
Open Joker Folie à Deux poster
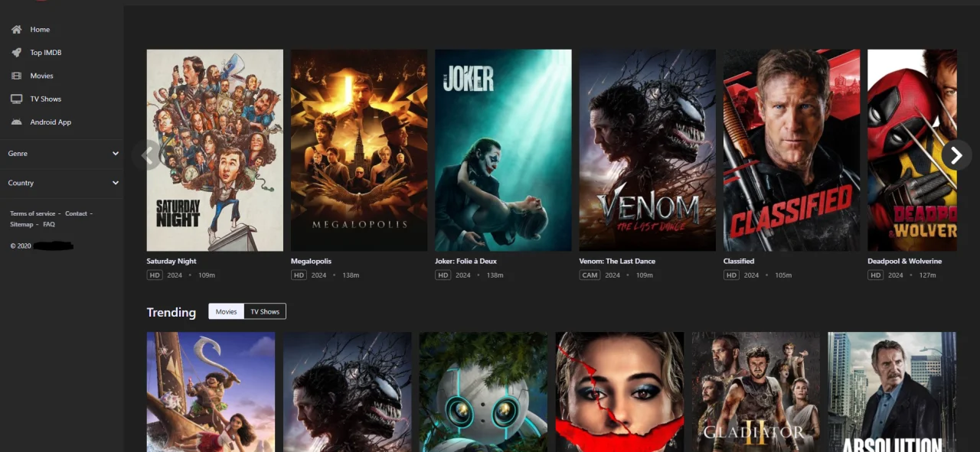coord(503,150)
